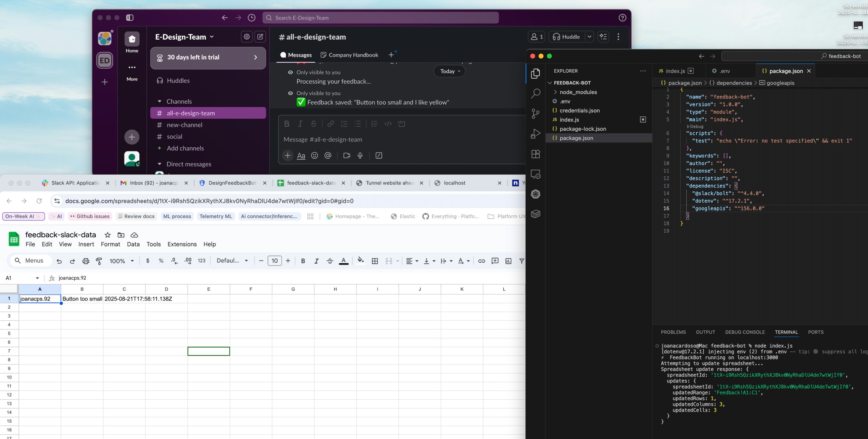Toggle italic in Google Sheets toolbar

(316, 261)
